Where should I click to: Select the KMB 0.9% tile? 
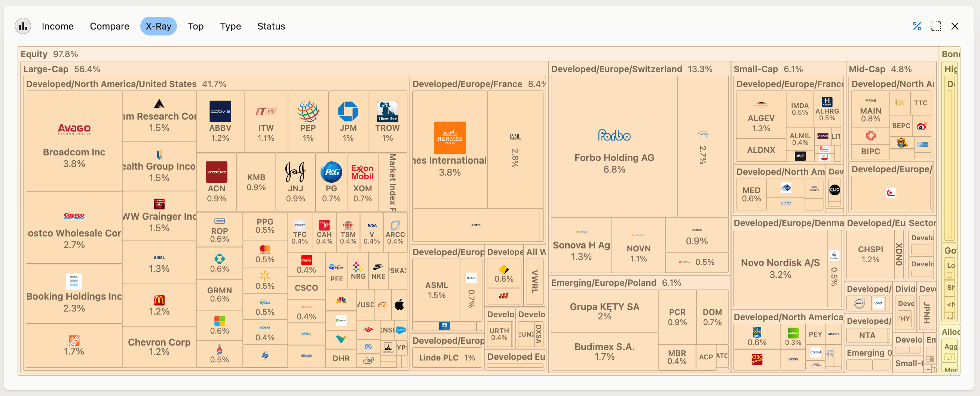(256, 182)
